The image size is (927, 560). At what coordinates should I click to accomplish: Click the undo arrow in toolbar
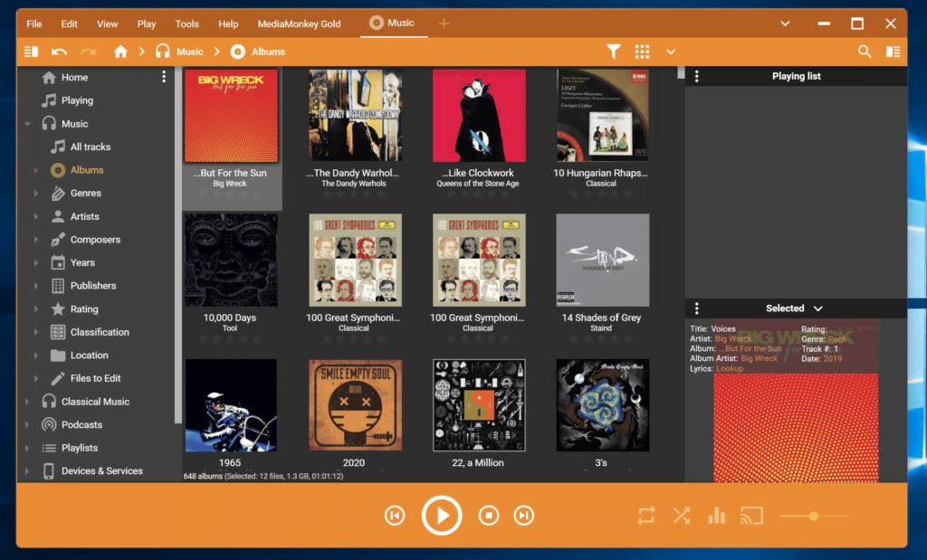pyautogui.click(x=60, y=52)
